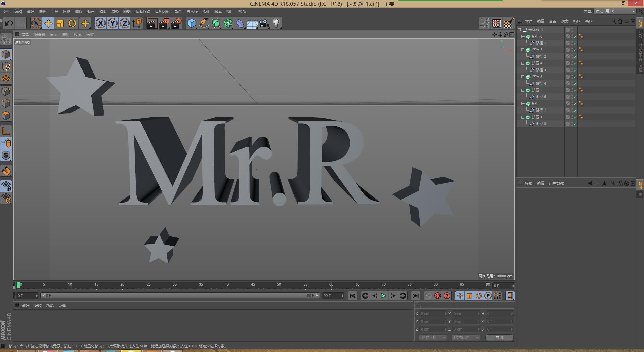This screenshot has width=644, height=352.
Task: Open material manager 创建 menu
Action: point(26,306)
